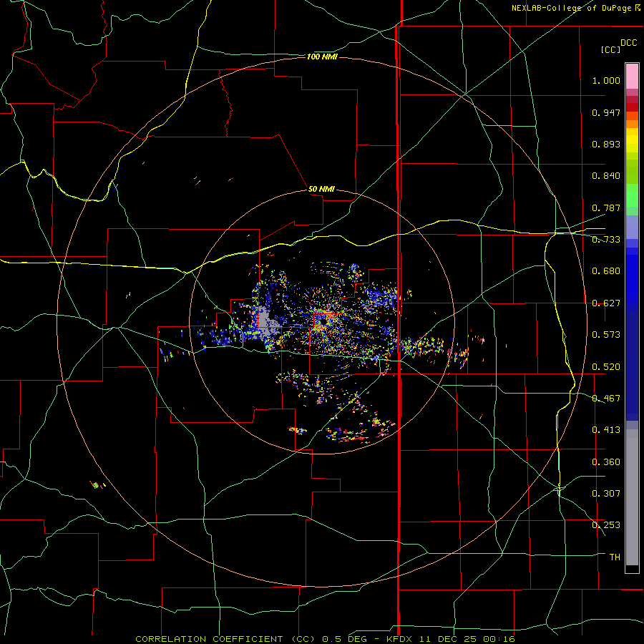This screenshot has height=644, width=644.
Task: Pick the dark navy color bar segment
Action: pyautogui.click(x=632, y=361)
